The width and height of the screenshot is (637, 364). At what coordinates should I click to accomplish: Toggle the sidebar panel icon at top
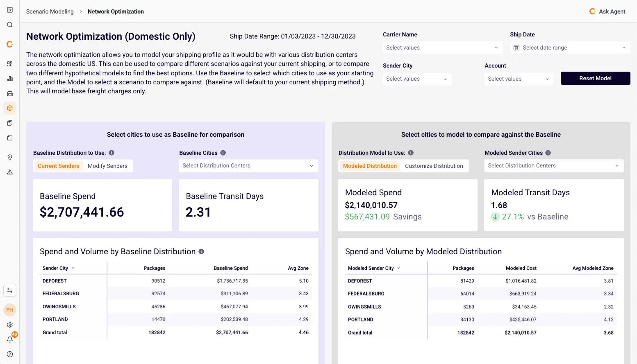point(10,10)
